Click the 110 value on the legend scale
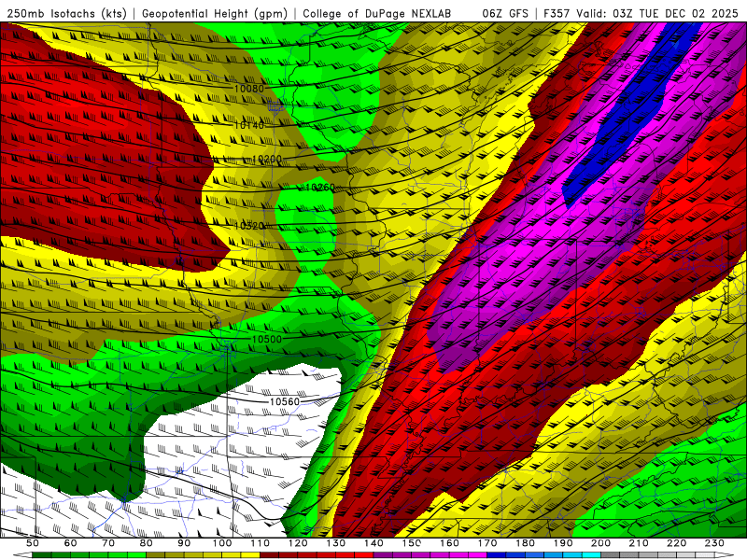 261,543
